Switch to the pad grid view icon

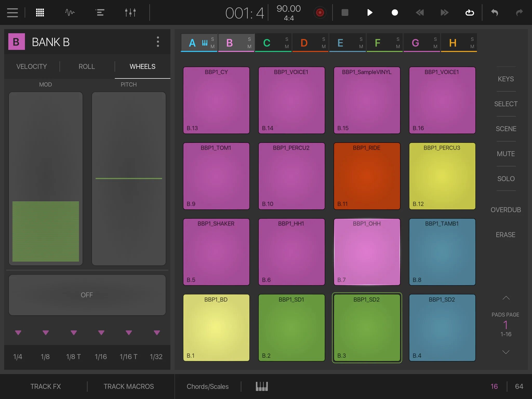click(40, 12)
